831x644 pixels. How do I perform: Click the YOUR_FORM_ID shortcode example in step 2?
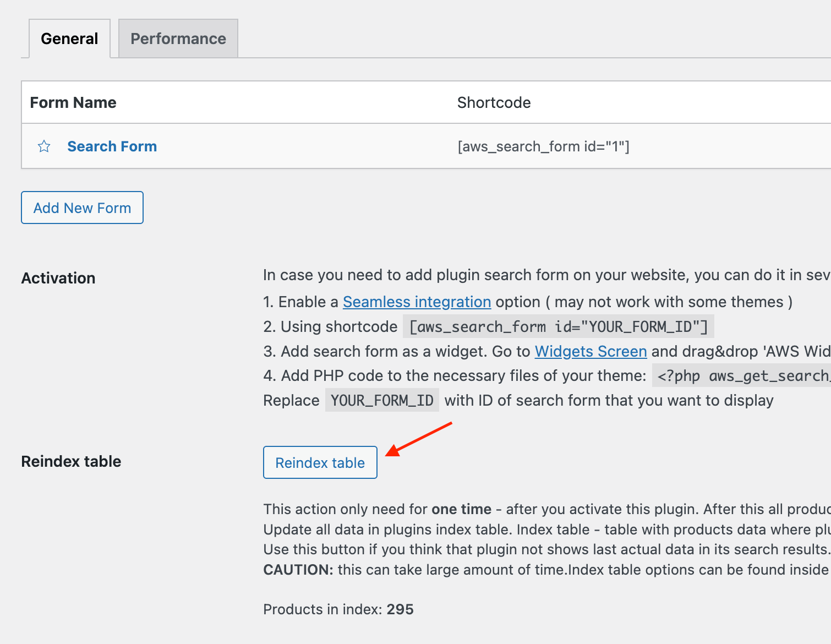point(559,326)
